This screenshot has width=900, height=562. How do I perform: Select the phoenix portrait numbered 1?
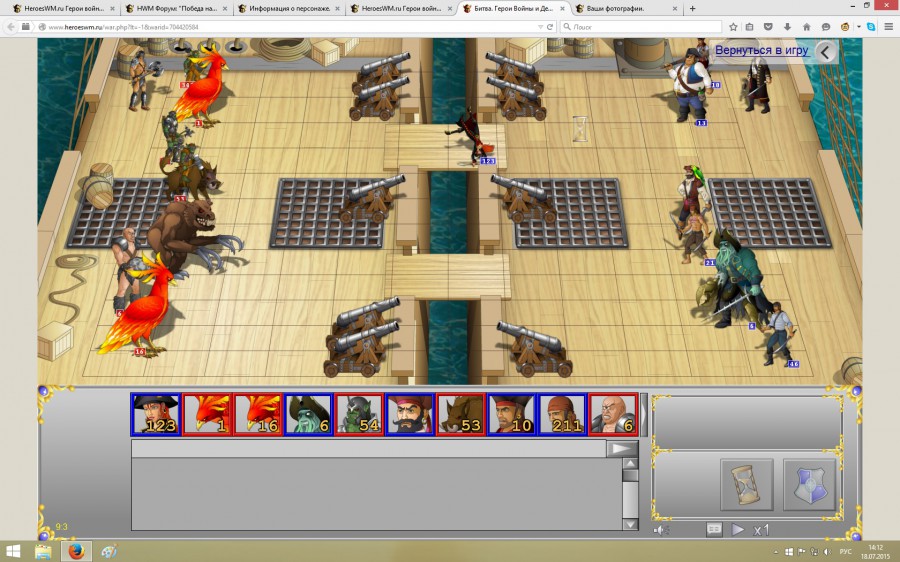(207, 414)
